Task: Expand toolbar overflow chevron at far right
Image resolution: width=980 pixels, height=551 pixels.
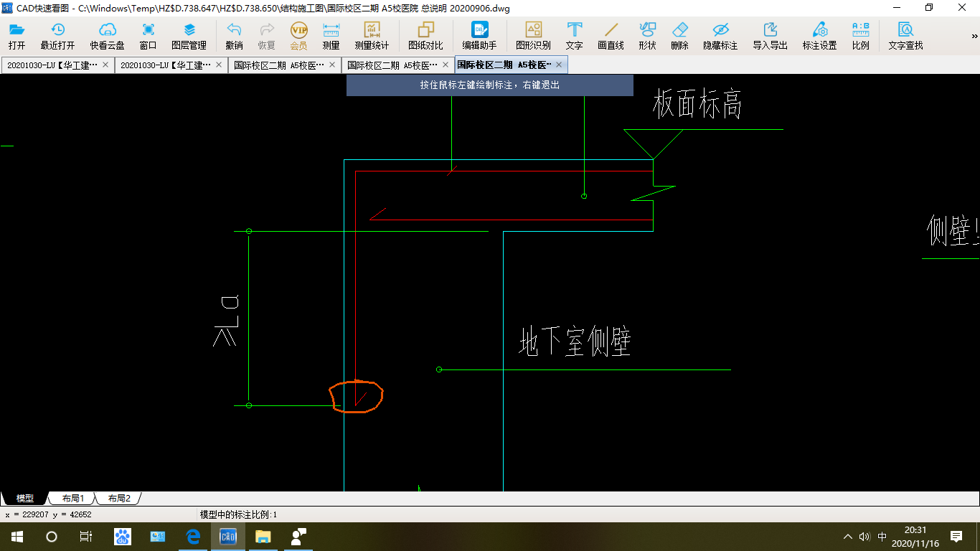Action: (x=974, y=36)
